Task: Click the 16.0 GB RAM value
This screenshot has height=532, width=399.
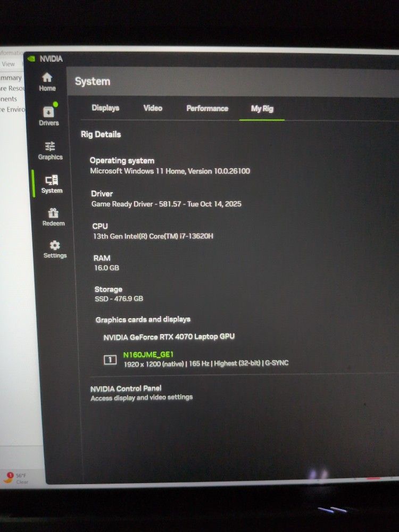Action: coord(106,268)
